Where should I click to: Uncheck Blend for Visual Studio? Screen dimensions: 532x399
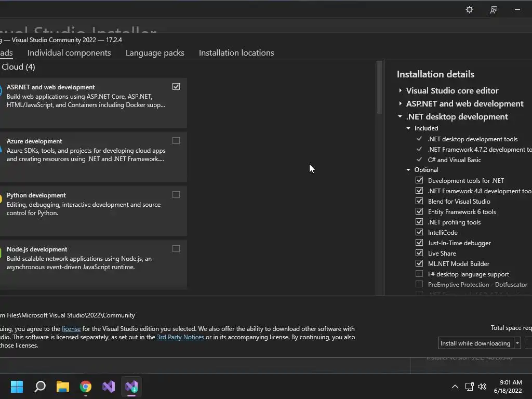[x=419, y=201]
